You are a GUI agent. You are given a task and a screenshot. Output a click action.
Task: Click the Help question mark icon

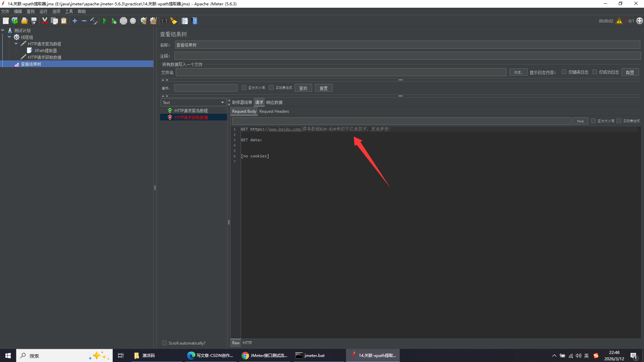pyautogui.click(x=194, y=21)
